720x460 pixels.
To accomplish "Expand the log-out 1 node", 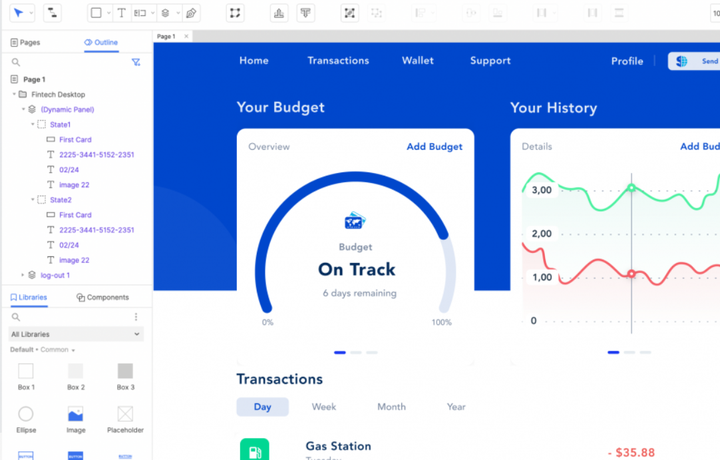I will click(x=23, y=275).
